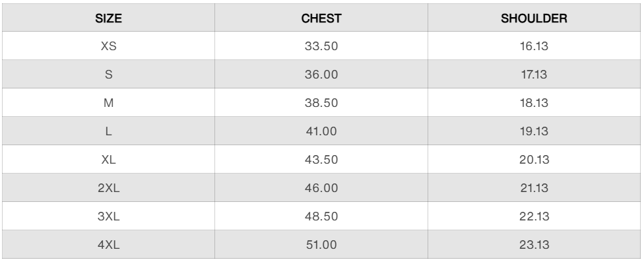The image size is (644, 262).
Task: Click the CHEST column header
Action: tap(321, 18)
